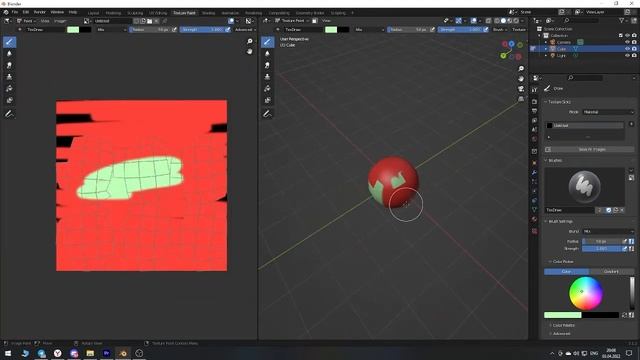Toggle radius pressure sensitivity in viewport header
Viewport: 640px width, 360px height.
pyautogui.click(x=432, y=29)
